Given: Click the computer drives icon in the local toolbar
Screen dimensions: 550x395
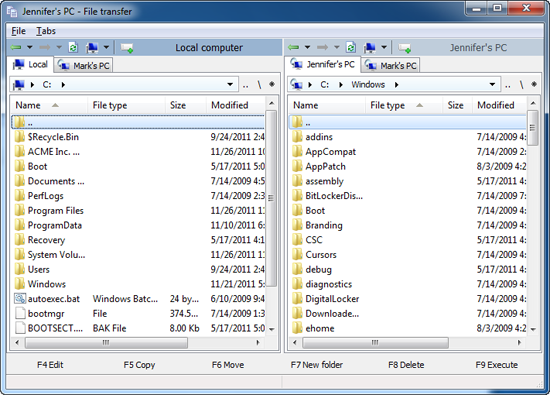Looking at the screenshot, I should 92,47.
